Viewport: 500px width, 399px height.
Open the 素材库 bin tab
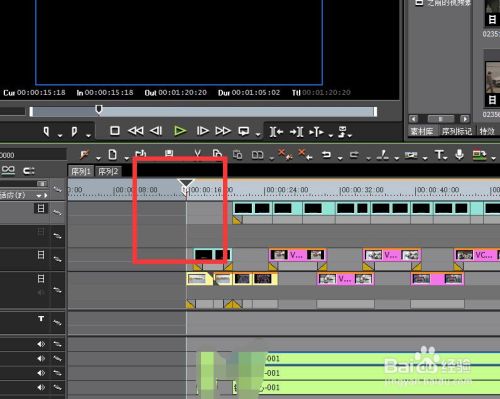click(422, 131)
